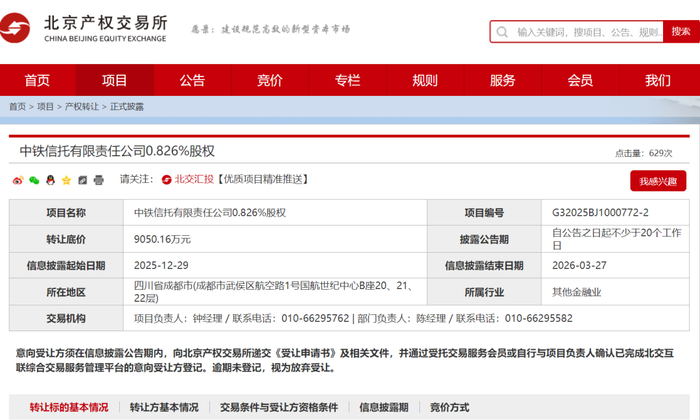Click the end date 2026-03-27
The width and height of the screenshot is (700, 420).
[x=579, y=265]
